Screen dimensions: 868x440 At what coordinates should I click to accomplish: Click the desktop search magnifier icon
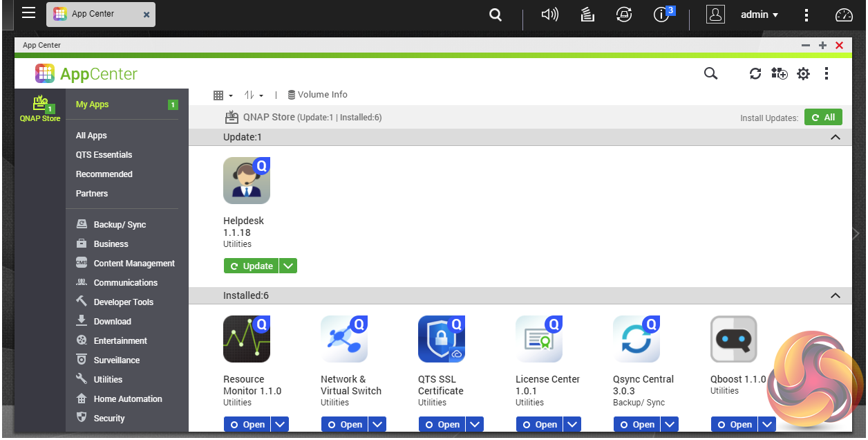496,15
